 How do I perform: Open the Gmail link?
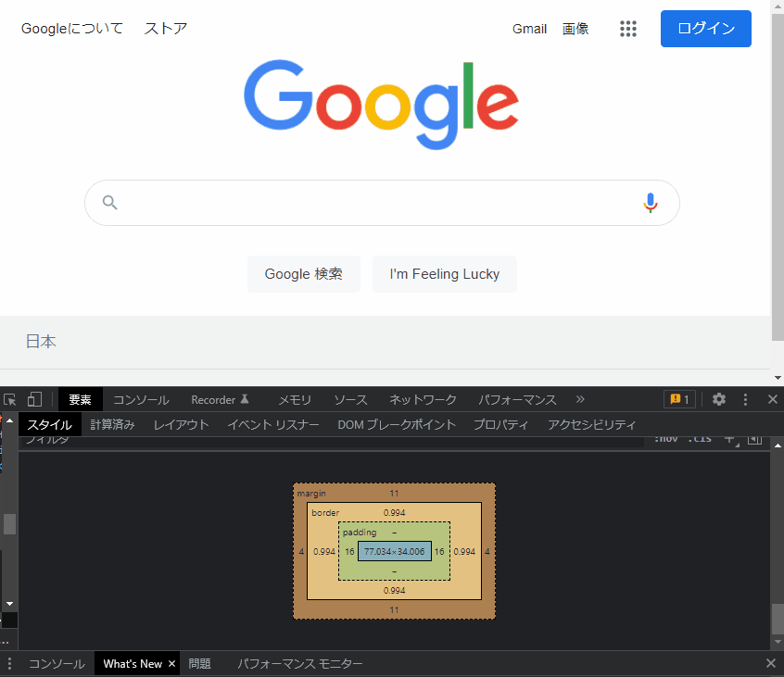point(529,29)
